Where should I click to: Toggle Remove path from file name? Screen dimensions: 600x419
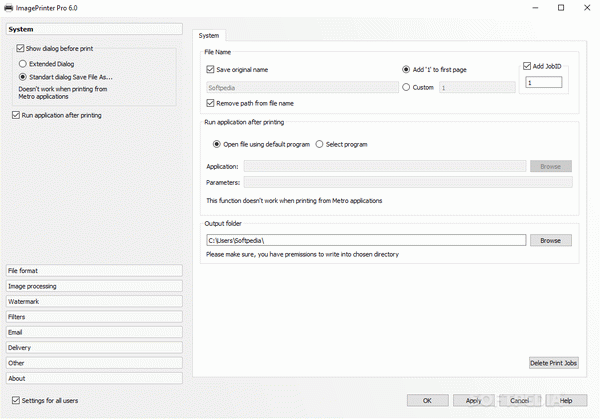[210, 103]
